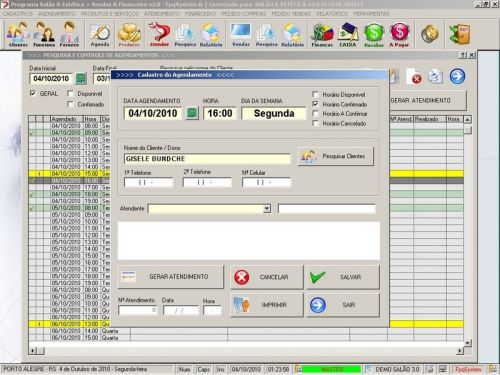This screenshot has height=375, width=500.
Task: Open the Funcionários toolbar icon
Action: tap(44, 34)
